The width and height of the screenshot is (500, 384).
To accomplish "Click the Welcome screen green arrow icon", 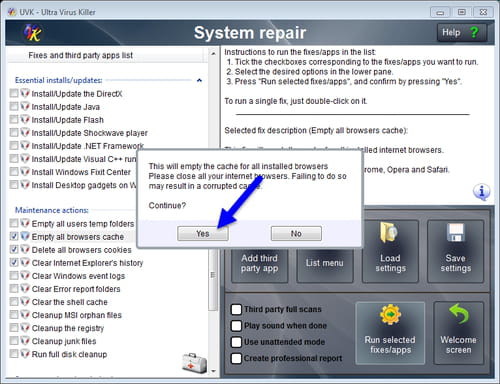I will click(459, 313).
